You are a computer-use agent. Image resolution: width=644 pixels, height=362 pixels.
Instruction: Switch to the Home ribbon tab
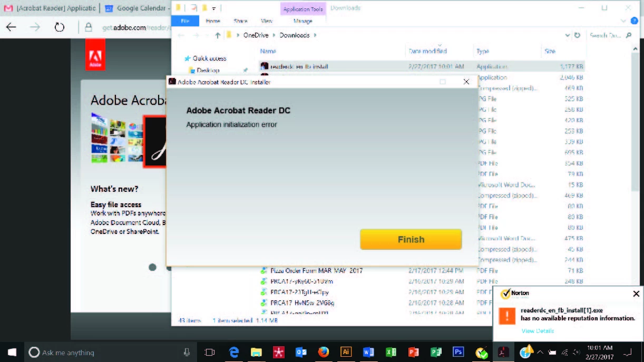(x=213, y=21)
